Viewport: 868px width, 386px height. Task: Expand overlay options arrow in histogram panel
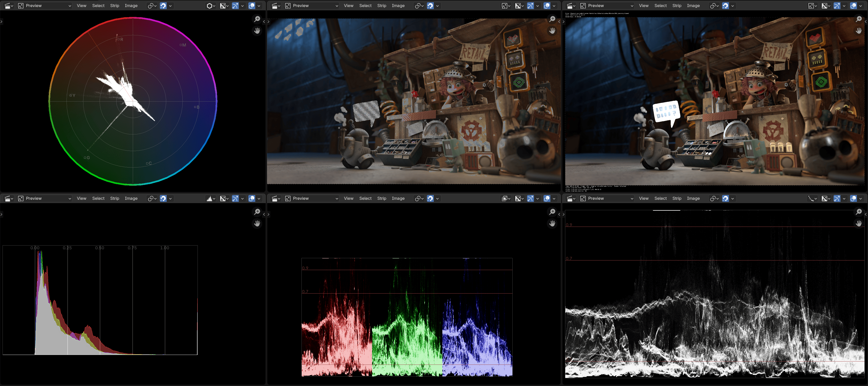click(259, 199)
